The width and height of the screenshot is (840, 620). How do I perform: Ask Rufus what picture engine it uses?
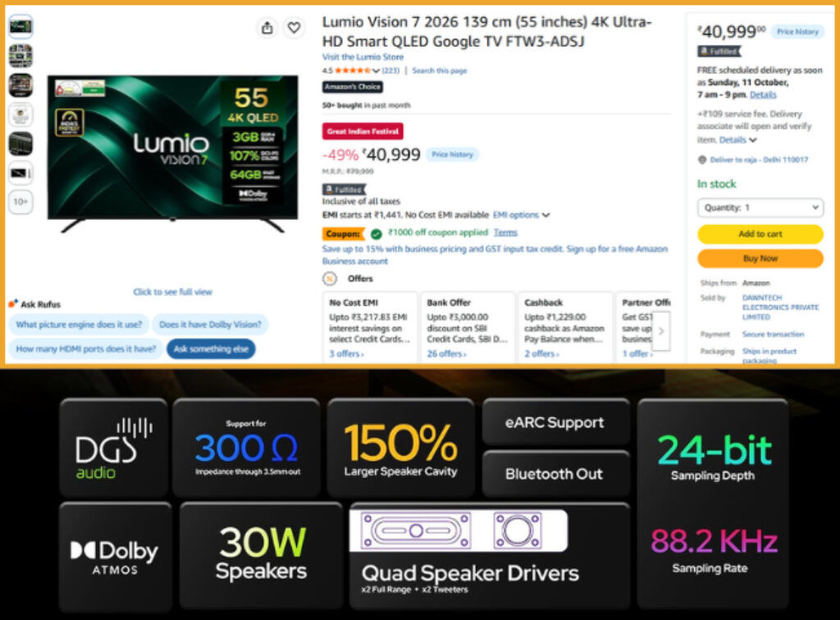point(79,325)
